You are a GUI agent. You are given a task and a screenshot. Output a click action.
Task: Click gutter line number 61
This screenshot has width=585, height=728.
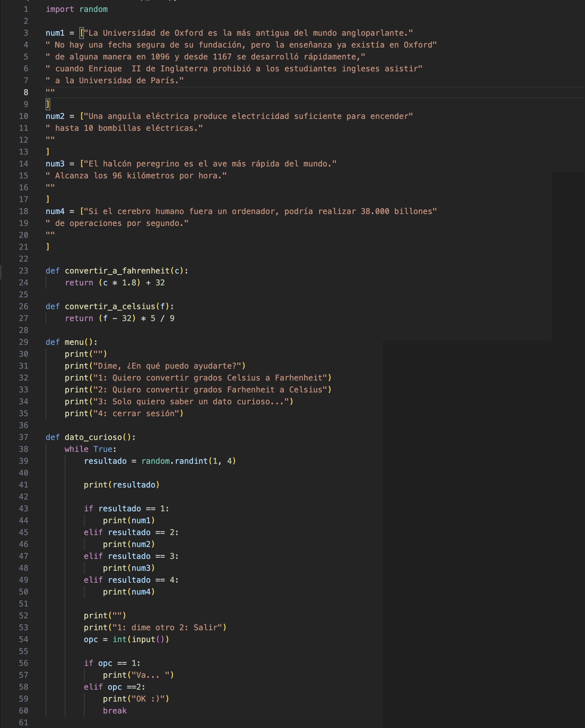(x=24, y=723)
